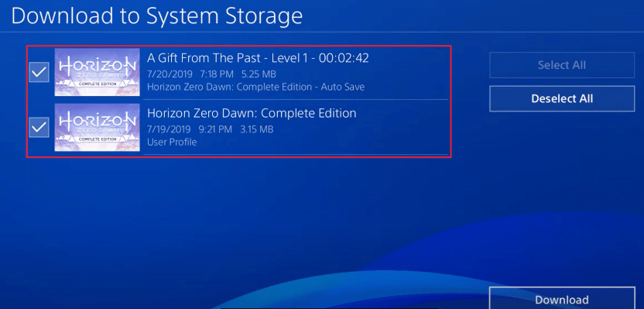Click the 7/20/2019 save date
The width and height of the screenshot is (644, 309).
pos(169,74)
